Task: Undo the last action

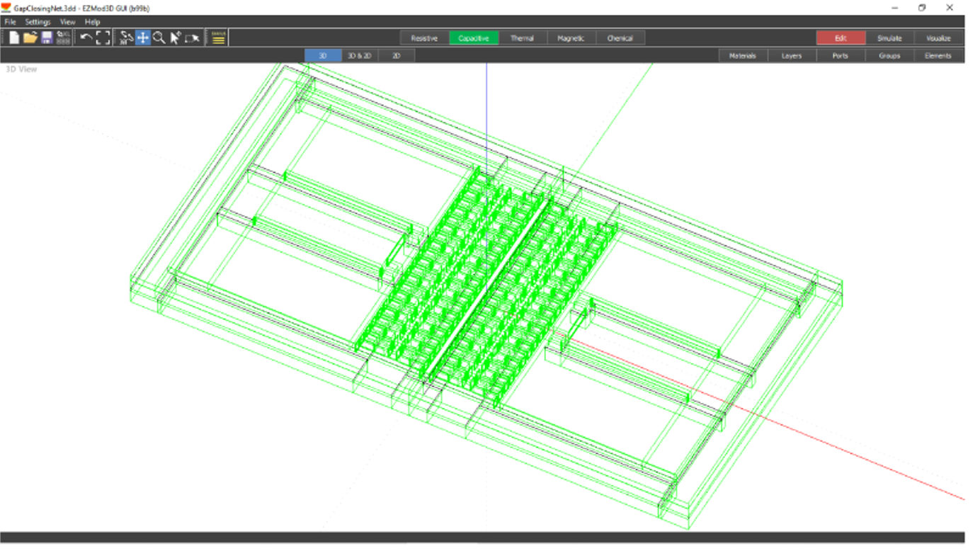Action: click(88, 38)
